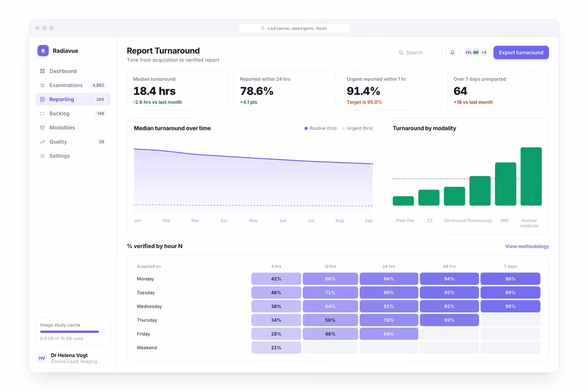
Task: Click the image study cache progress bar
Action: tap(73, 332)
